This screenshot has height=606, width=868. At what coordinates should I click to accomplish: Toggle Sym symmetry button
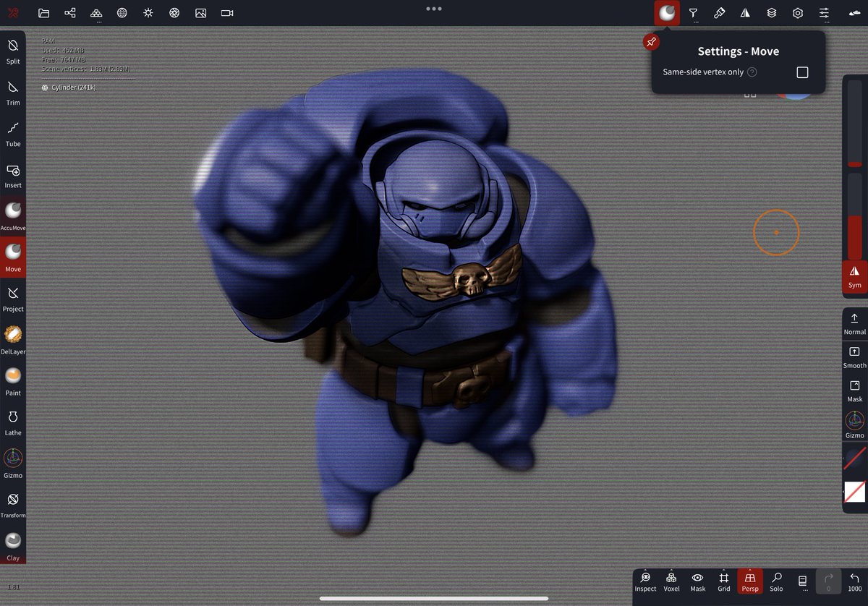[855, 276]
